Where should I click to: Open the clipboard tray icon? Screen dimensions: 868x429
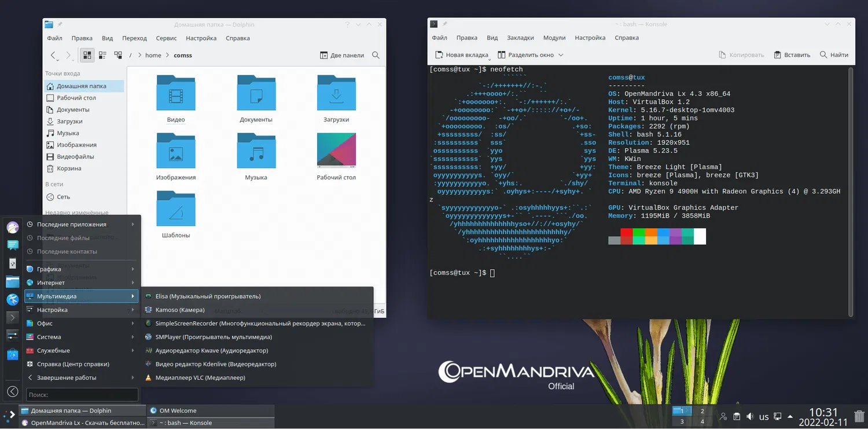coord(736,416)
